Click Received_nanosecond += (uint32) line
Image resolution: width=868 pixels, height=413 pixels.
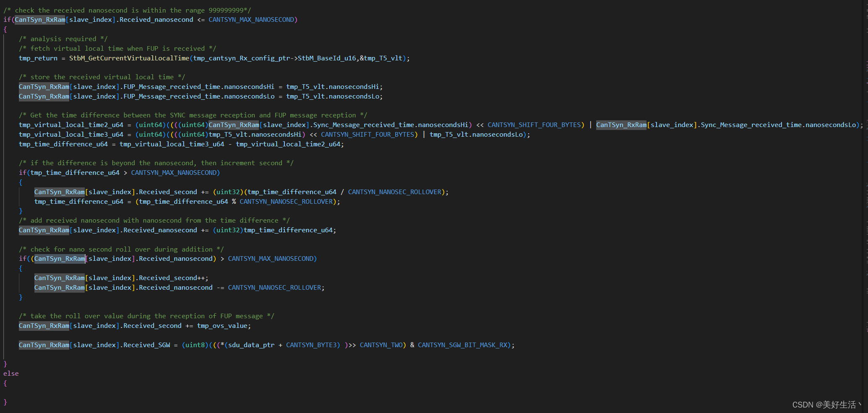177,230
